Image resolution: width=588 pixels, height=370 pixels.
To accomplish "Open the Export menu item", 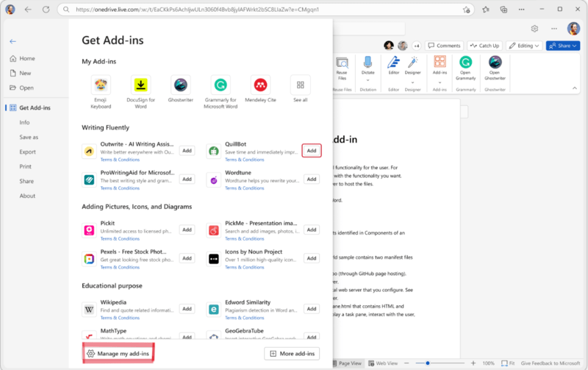I will point(28,152).
